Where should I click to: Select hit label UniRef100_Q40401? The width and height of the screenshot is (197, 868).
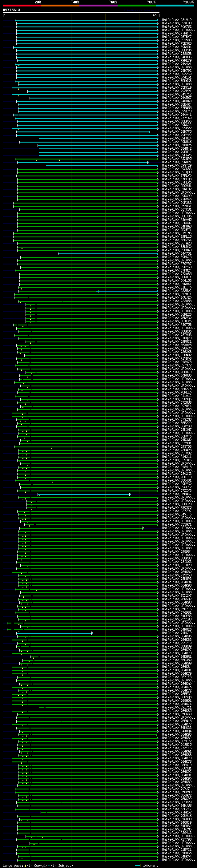(x=177, y=64)
